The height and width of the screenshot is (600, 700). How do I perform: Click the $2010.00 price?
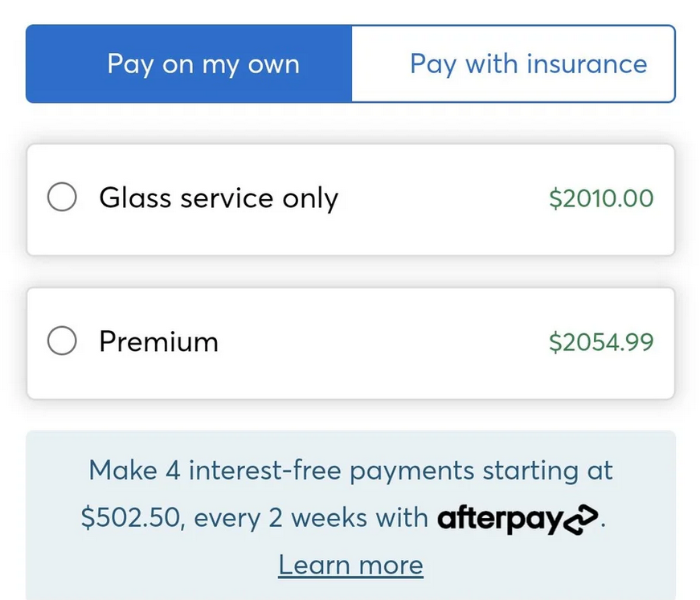(x=601, y=198)
